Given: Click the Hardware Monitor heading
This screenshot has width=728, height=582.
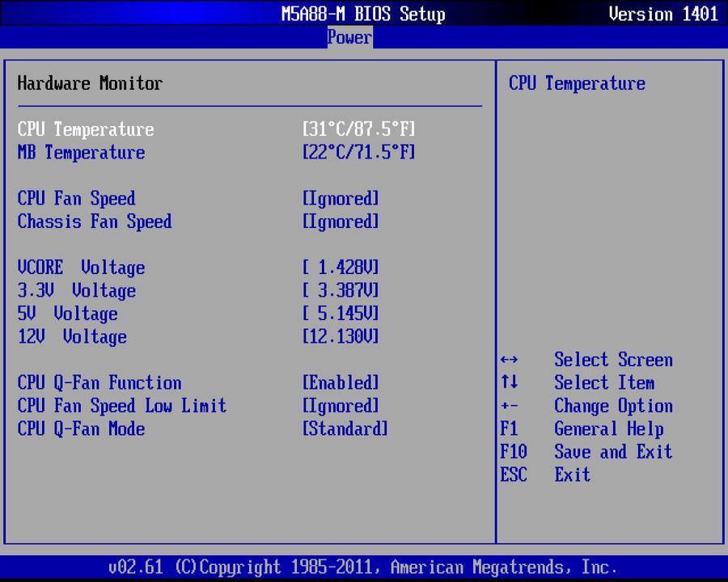Looking at the screenshot, I should (90, 83).
